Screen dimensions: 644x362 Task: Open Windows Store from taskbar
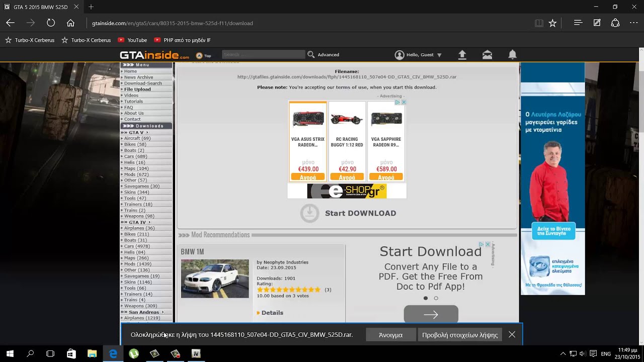71,353
